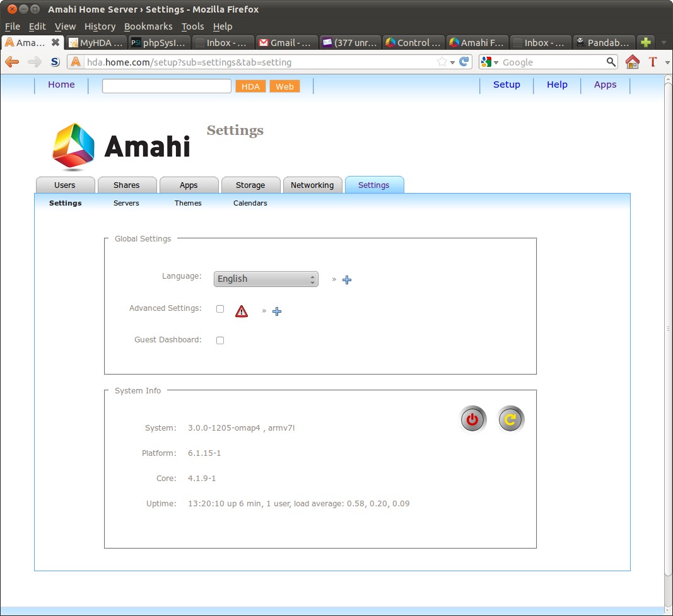The height and width of the screenshot is (616, 673).
Task: Follow the Apps link in page header
Action: 605,84
